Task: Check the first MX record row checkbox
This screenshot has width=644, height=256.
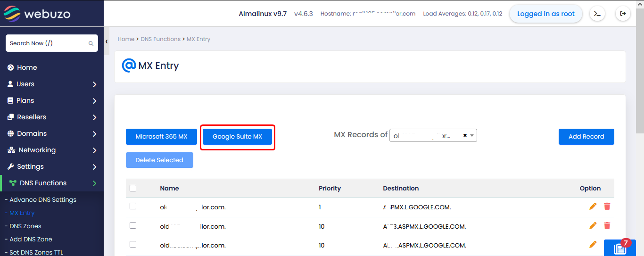Action: click(x=133, y=206)
